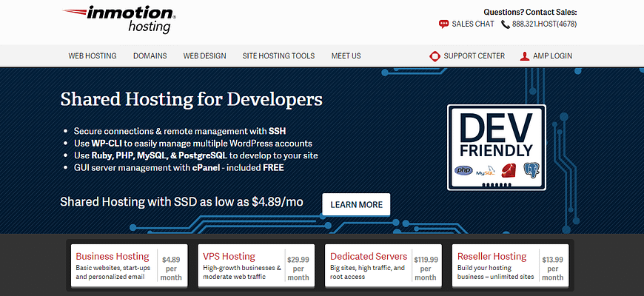
Task: Open the Domains menu
Action: 150,55
